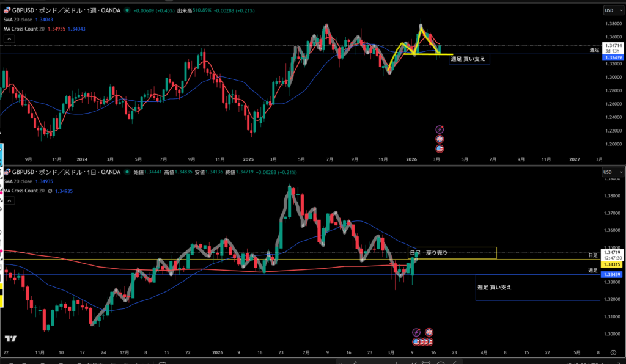Click the 1.34315 yellow price label on daily axis

tap(612, 264)
